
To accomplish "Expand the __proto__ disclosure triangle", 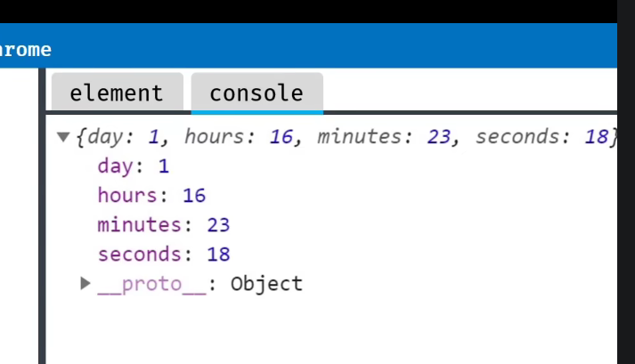I will pyautogui.click(x=85, y=283).
